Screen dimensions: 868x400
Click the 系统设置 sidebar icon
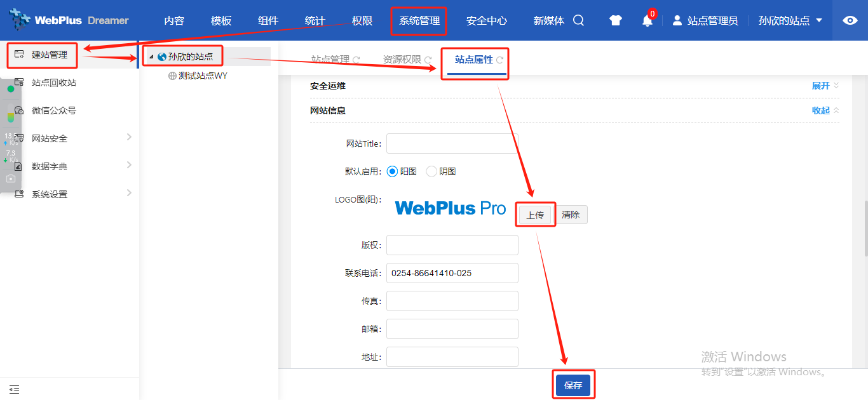click(19, 194)
